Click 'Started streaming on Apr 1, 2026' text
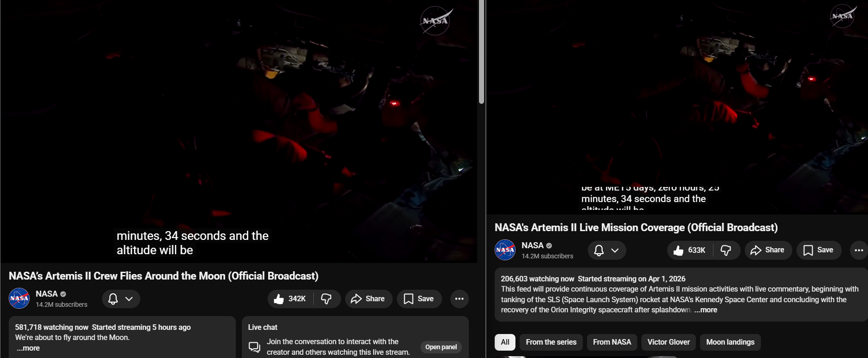This screenshot has width=868, height=358. click(x=632, y=279)
